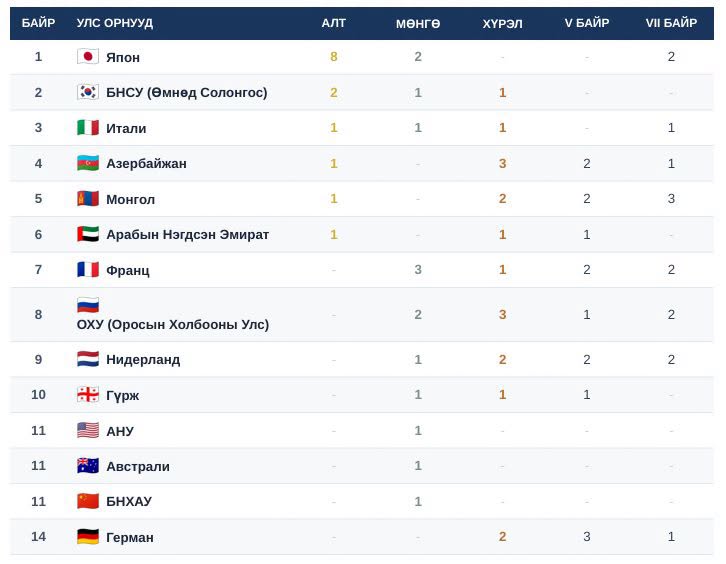Click Japan's gold medal count 8
726x564 pixels.
pos(333,56)
